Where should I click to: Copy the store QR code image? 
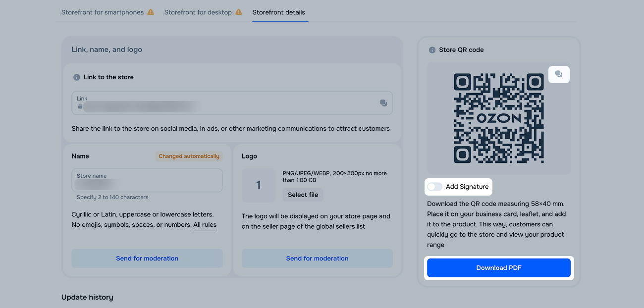tap(559, 74)
